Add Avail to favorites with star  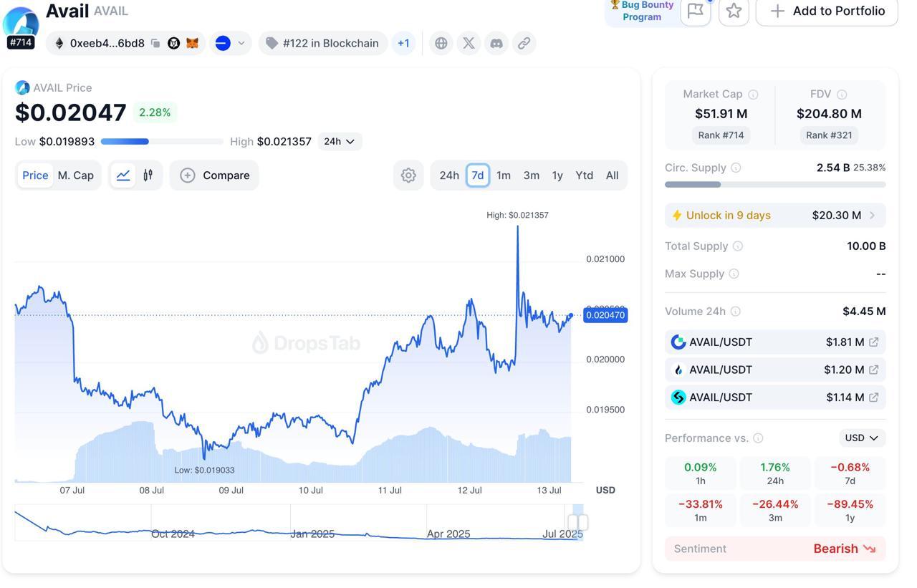pos(734,11)
